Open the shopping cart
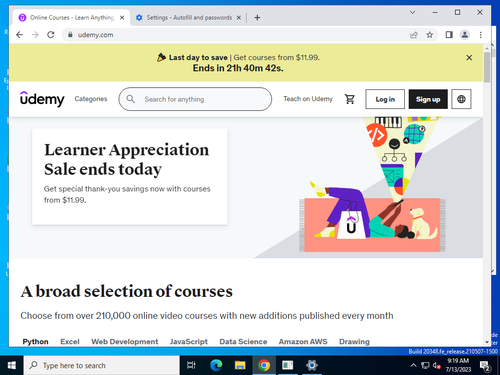Image resolution: width=500 pixels, height=375 pixels. pyautogui.click(x=350, y=99)
